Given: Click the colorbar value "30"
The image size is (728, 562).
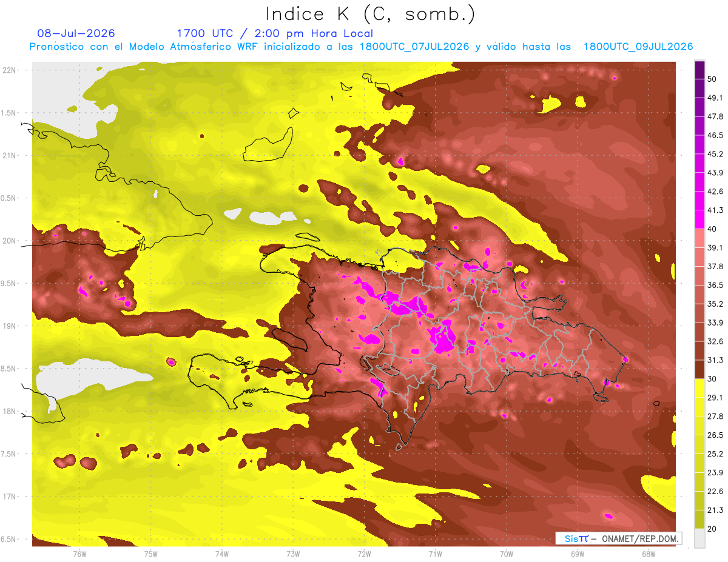Looking at the screenshot, I should click(712, 379).
